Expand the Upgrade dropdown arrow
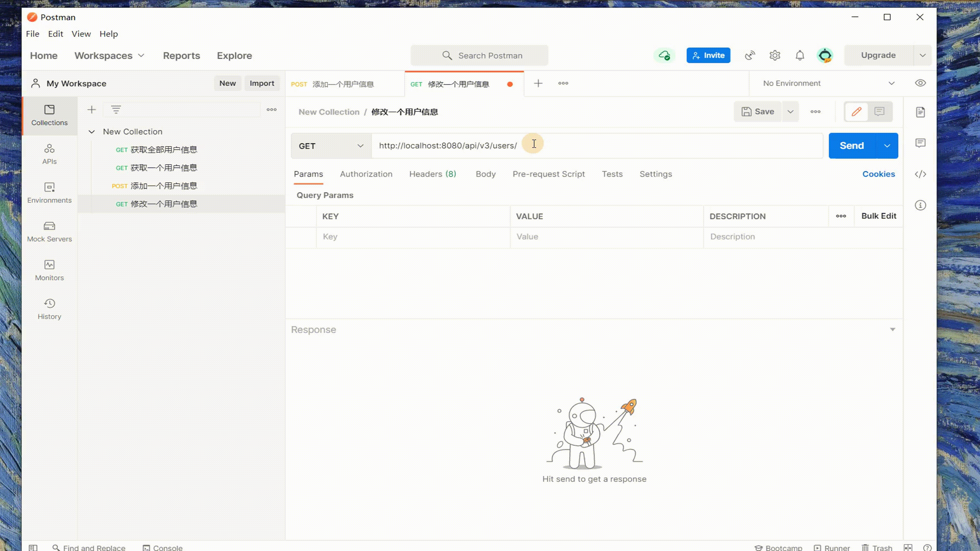Screen dimensions: 980x551 [923, 56]
